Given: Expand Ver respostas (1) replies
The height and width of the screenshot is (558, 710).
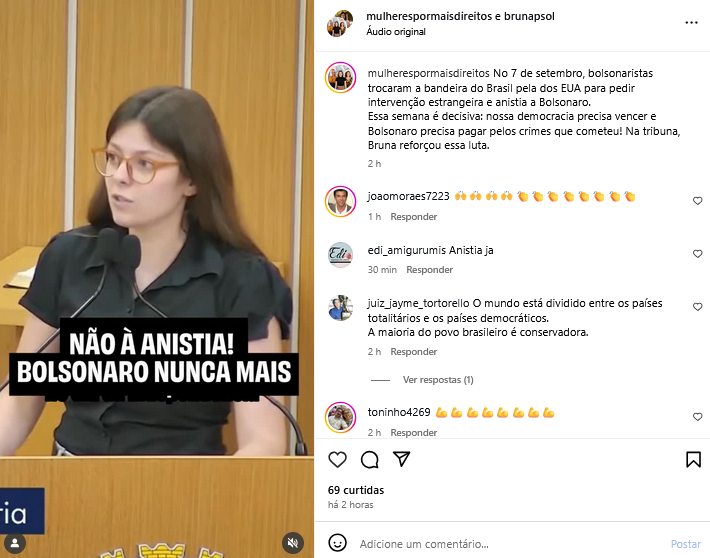Looking at the screenshot, I should tap(438, 380).
